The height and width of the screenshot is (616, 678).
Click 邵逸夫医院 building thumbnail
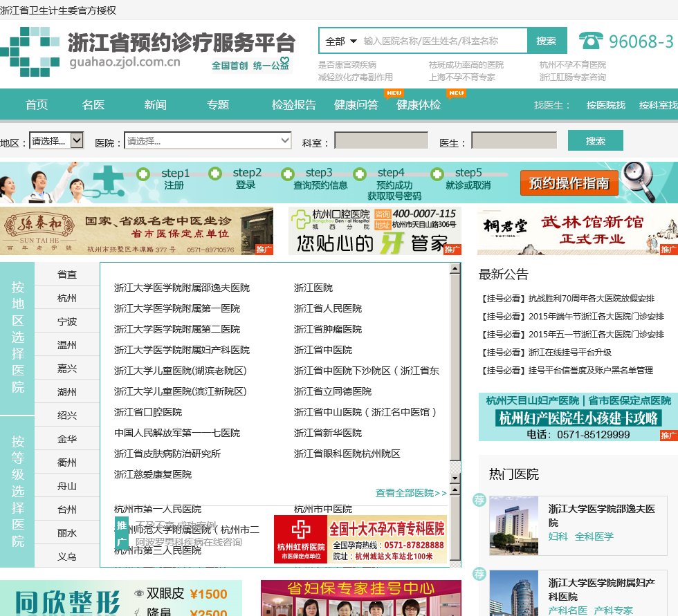point(513,525)
